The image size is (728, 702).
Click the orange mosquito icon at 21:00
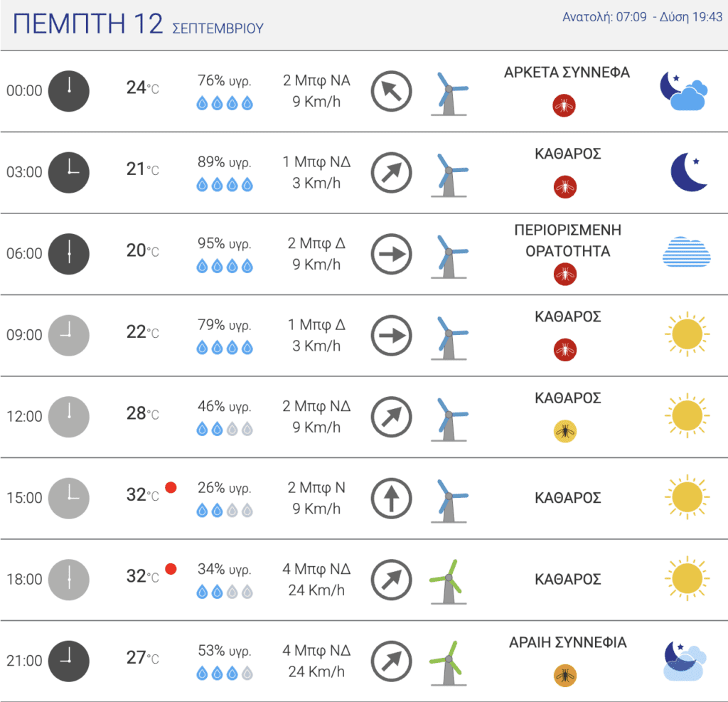pos(565,676)
